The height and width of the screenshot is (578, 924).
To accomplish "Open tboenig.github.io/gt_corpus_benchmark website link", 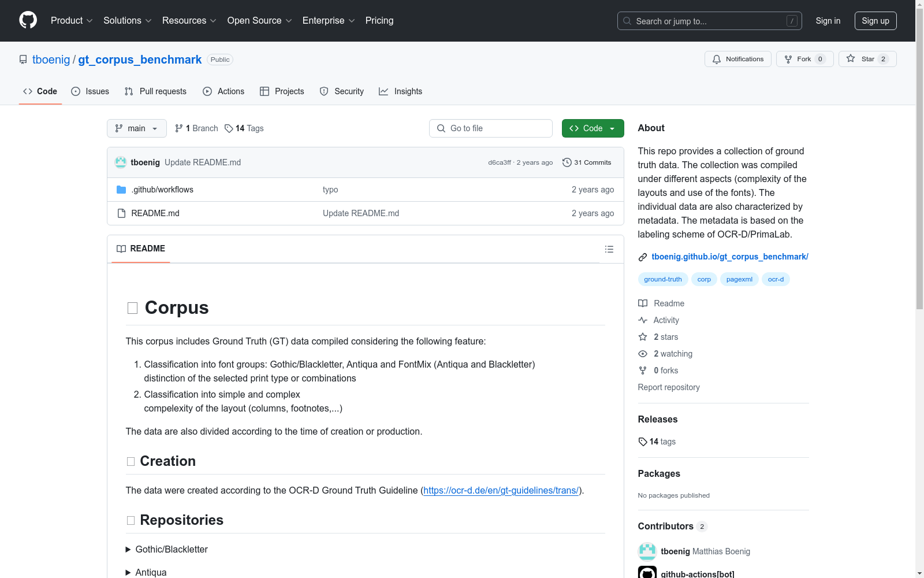I will coord(730,257).
